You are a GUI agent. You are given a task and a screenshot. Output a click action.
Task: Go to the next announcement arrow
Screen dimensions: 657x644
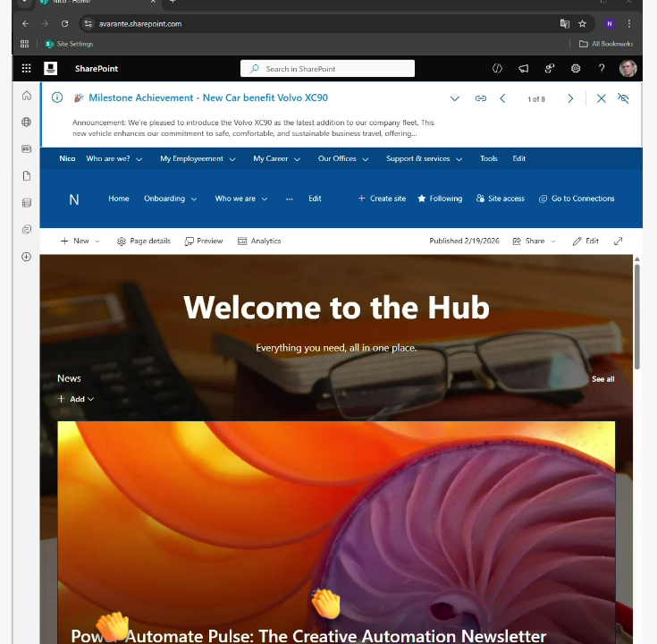pyautogui.click(x=570, y=98)
